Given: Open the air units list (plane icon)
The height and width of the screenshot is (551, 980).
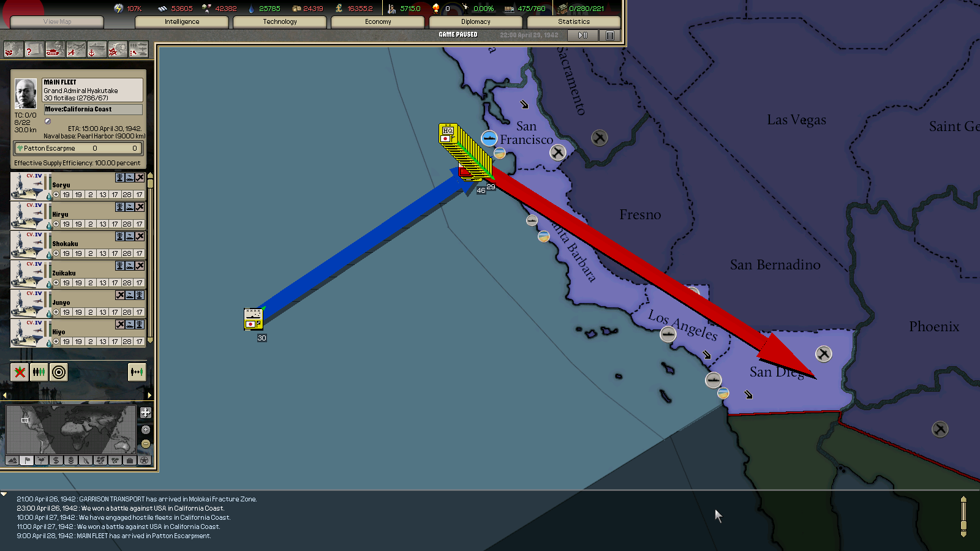Looking at the screenshot, I should pyautogui.click(x=75, y=50).
